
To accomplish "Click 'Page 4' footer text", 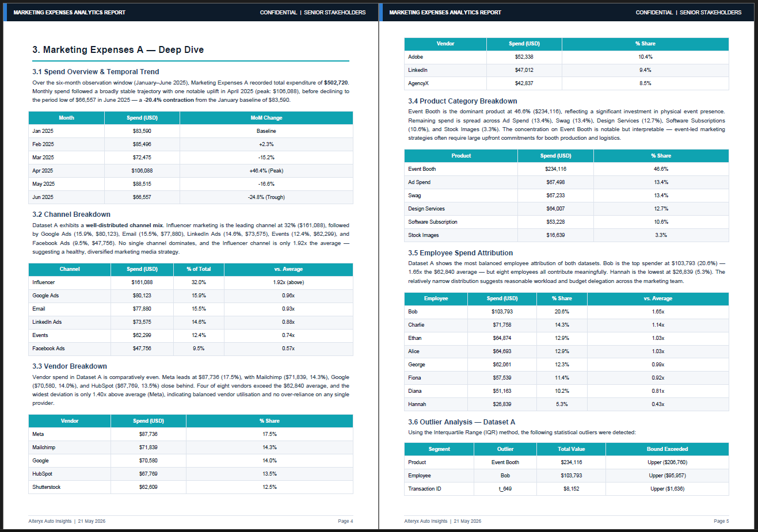I will [x=345, y=521].
